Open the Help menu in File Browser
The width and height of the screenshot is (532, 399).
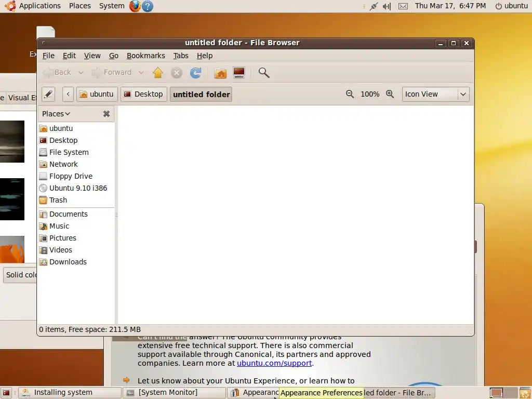coord(205,56)
